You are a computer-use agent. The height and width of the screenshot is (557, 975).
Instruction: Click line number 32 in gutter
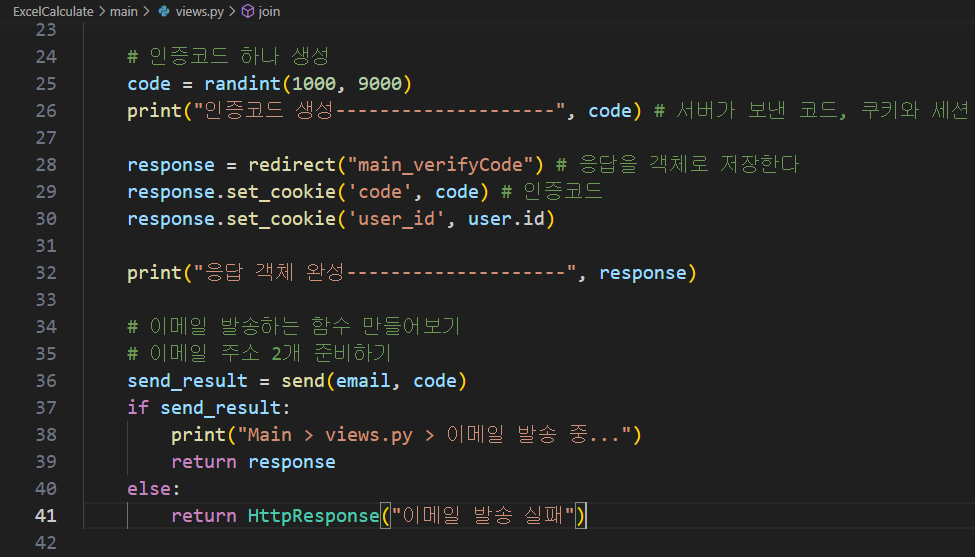(46, 273)
